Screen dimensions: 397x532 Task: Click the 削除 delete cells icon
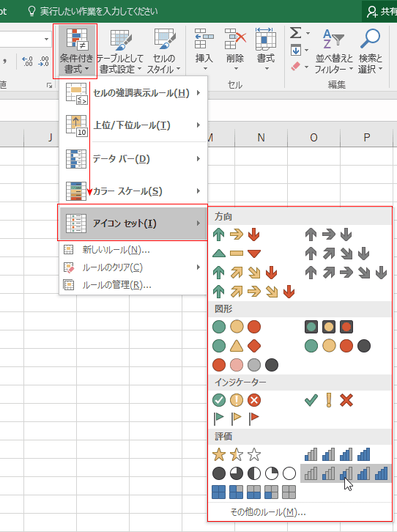235,50
